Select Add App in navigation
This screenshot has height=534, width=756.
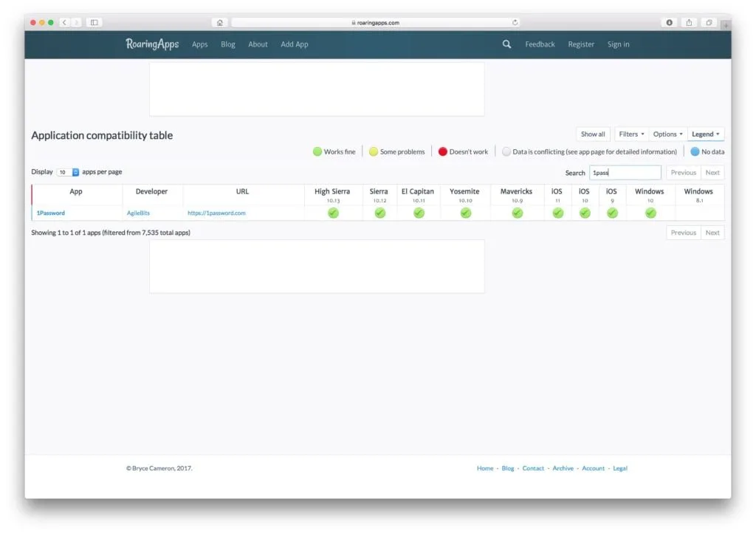[294, 44]
